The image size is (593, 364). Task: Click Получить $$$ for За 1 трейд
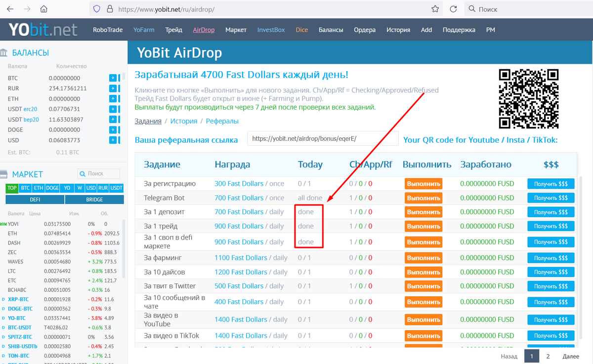pyautogui.click(x=551, y=226)
